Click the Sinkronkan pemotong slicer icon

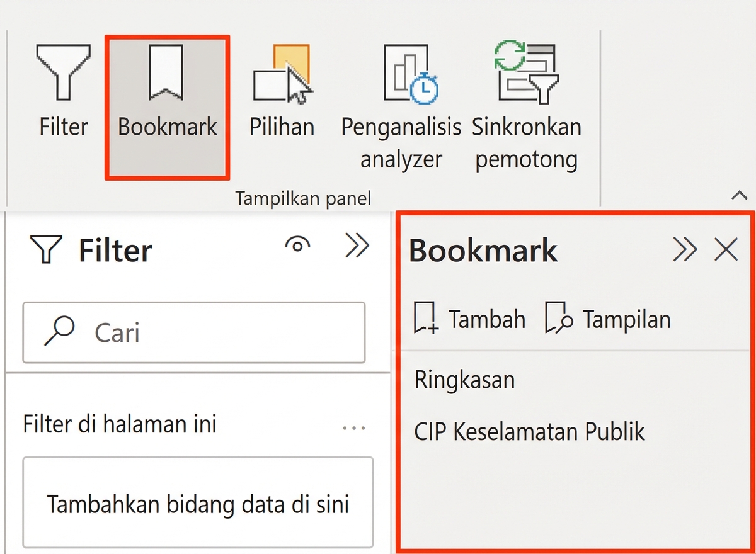pos(526,72)
